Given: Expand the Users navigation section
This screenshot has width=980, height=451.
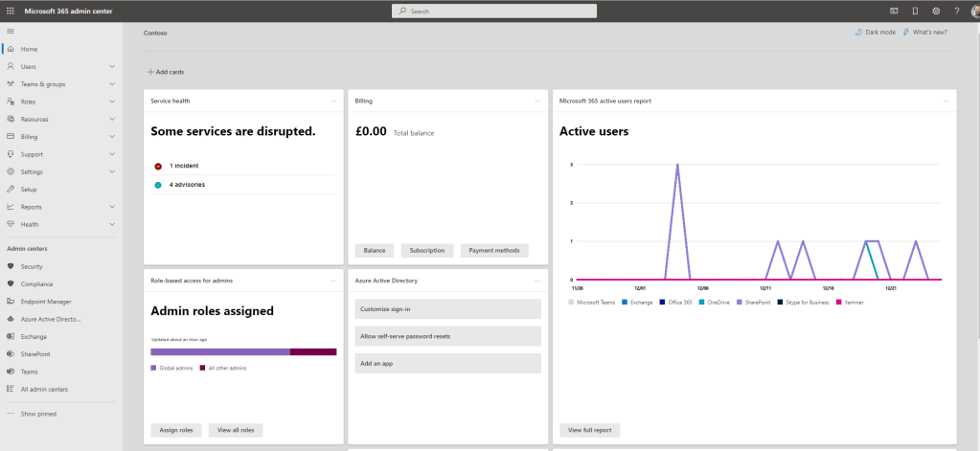Looking at the screenshot, I should coord(112,67).
